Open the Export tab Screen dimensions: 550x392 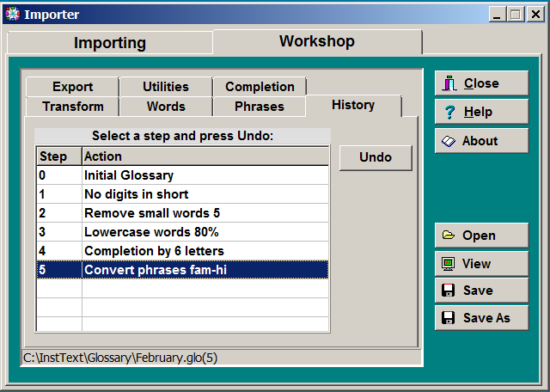pos(72,87)
